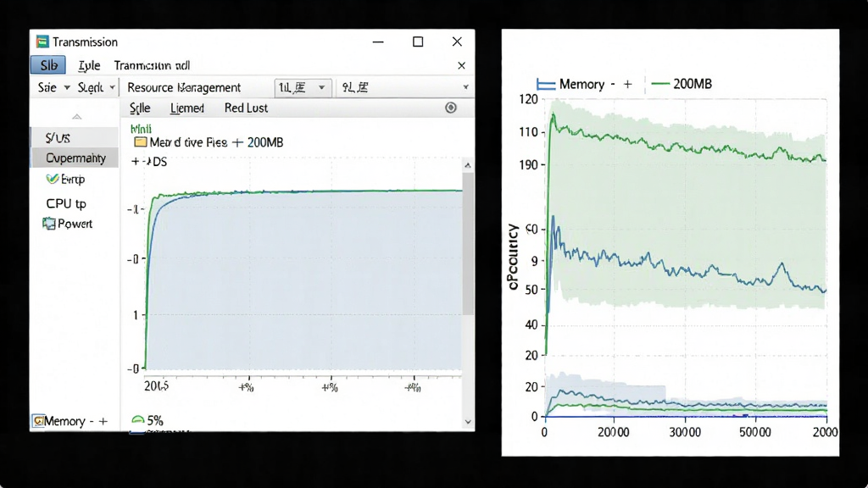The image size is (868, 488).
Task: Switch to the Sqlle tab
Action: tap(140, 108)
